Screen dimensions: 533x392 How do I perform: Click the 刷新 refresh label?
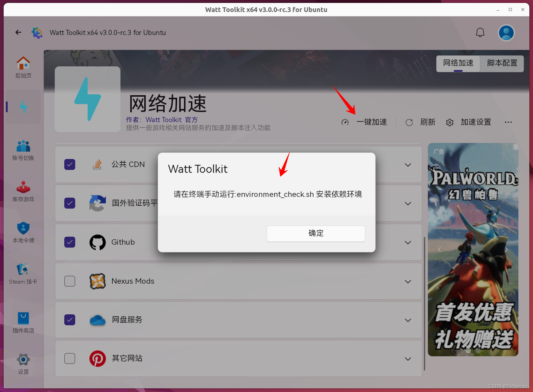pyautogui.click(x=428, y=122)
